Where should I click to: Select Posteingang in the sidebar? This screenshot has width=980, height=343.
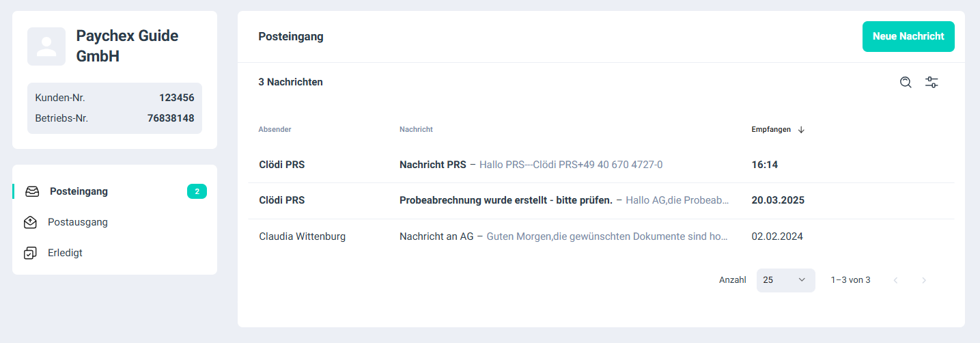coord(79,191)
